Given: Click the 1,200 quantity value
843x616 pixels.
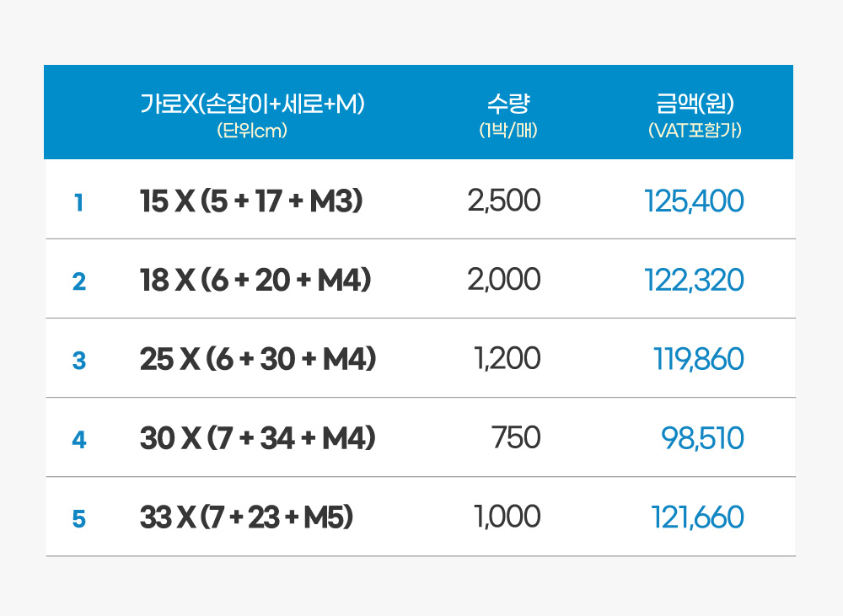Looking at the screenshot, I should point(507,359).
